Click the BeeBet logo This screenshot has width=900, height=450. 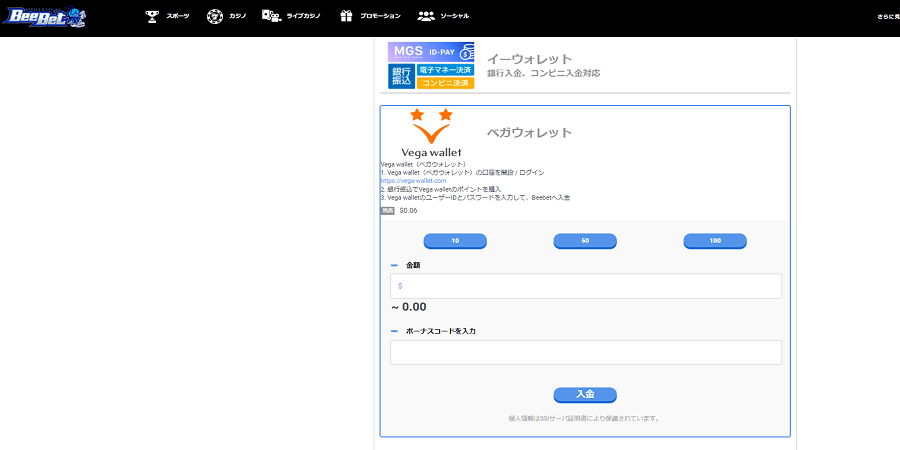pos(44,16)
